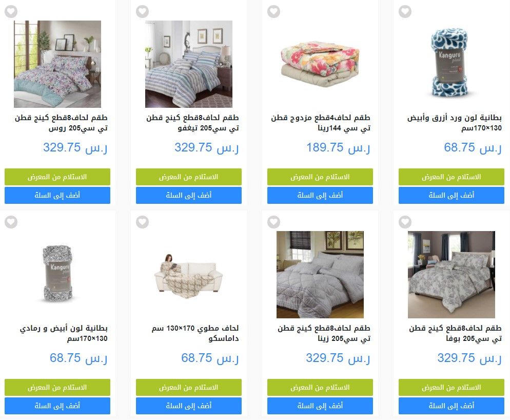
Task: Toggle heart icon on 205 بوفا comforter set
Action: click(405, 222)
